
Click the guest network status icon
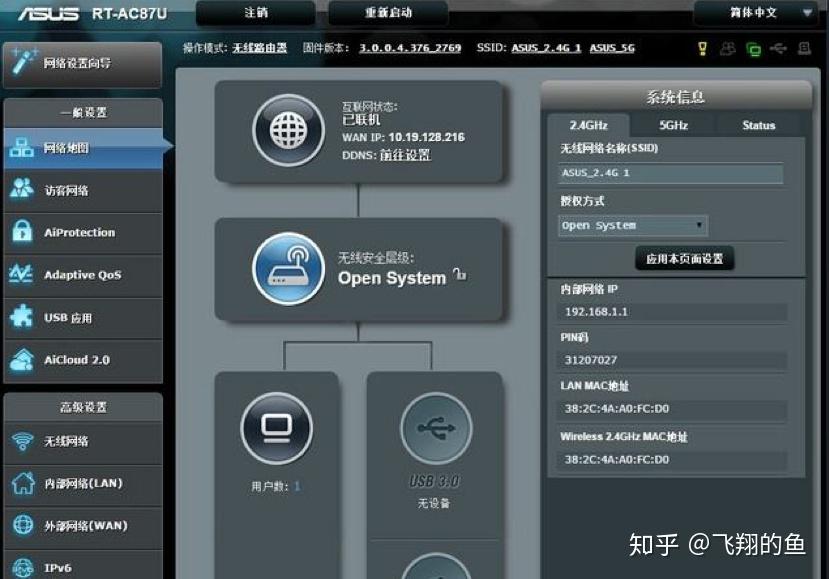pos(728,48)
